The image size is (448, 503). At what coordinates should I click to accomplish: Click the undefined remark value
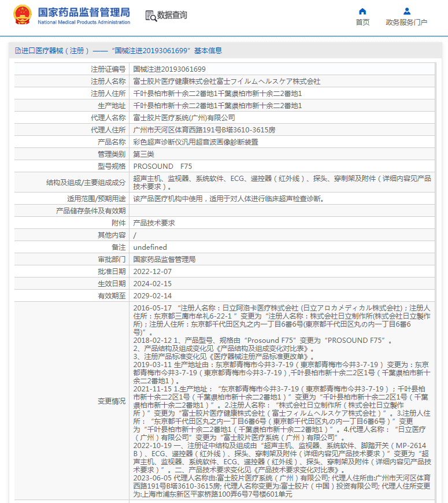click(x=150, y=247)
